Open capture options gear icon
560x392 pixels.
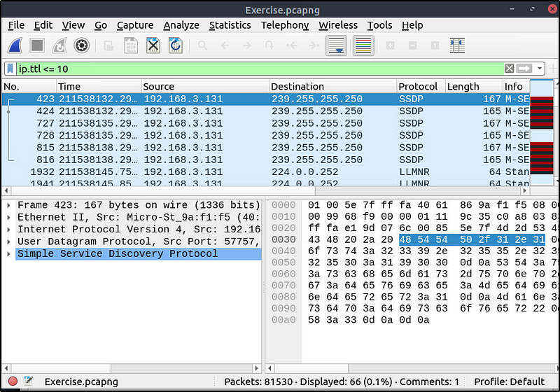(x=82, y=46)
